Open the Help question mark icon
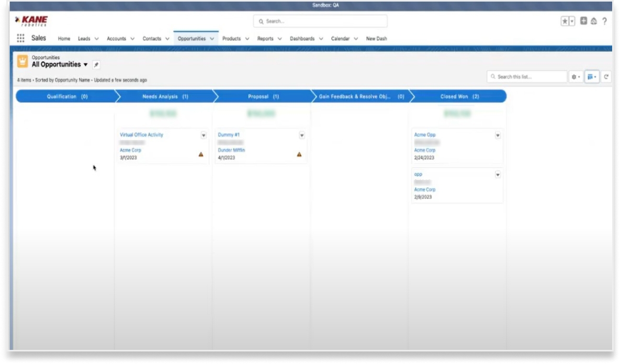Screen dimensions: 620x364 (x=604, y=21)
